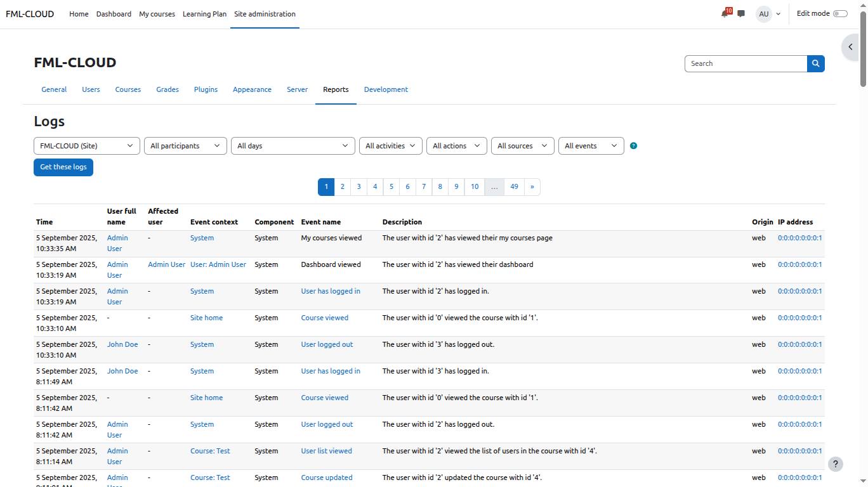
Task: Switch to the Appearance tab
Action: pyautogui.click(x=252, y=90)
